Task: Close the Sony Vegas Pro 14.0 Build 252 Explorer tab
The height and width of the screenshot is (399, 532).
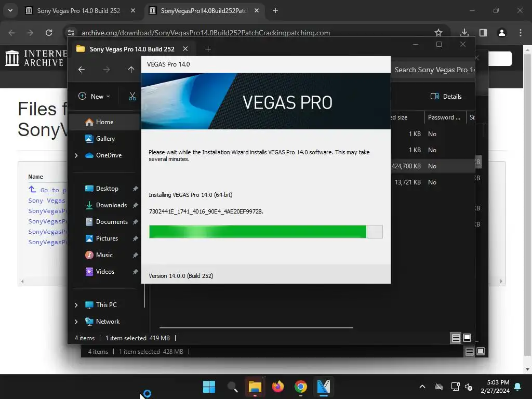Action: (x=185, y=49)
